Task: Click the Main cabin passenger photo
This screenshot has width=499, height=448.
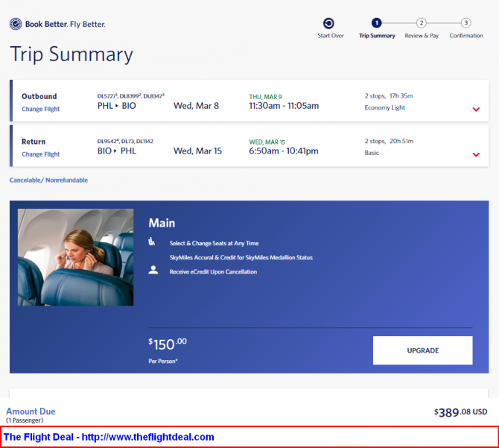Action: 75,257
